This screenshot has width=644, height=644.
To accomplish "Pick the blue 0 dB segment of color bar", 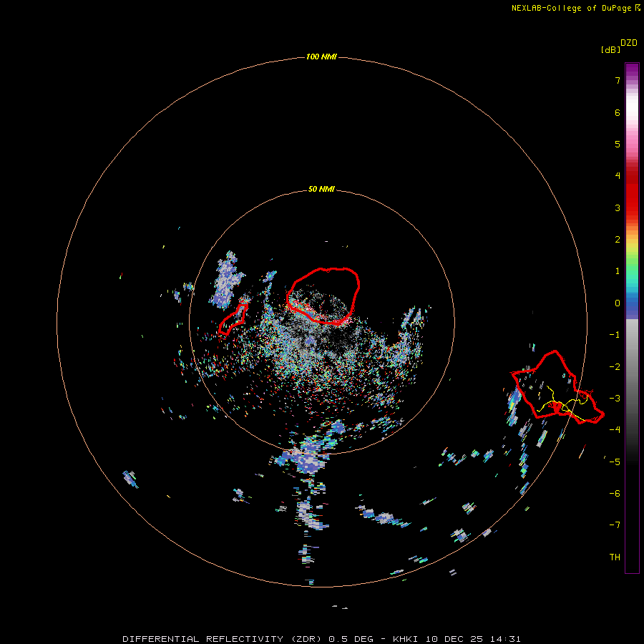I will click(632, 304).
